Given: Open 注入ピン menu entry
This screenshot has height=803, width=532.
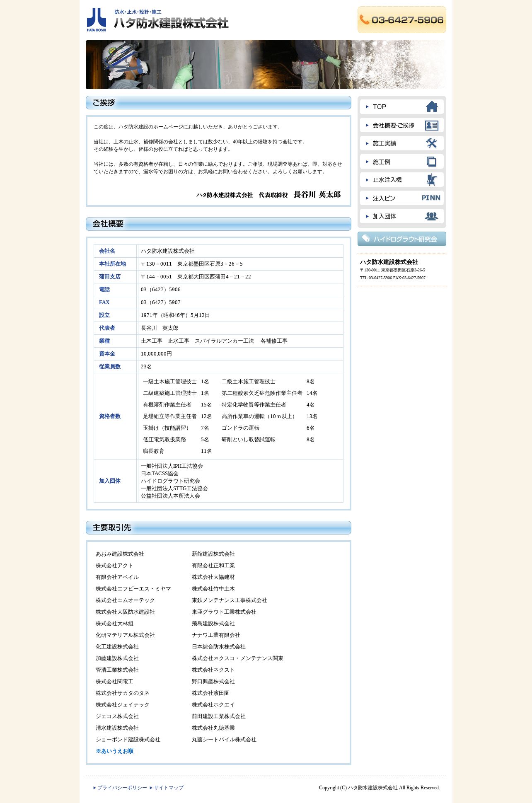Looking at the screenshot, I should pos(402,198).
